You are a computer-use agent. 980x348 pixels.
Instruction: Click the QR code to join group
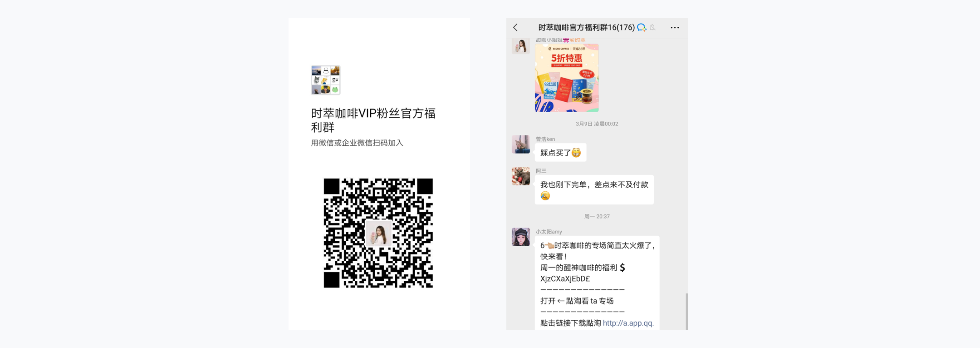[378, 233]
